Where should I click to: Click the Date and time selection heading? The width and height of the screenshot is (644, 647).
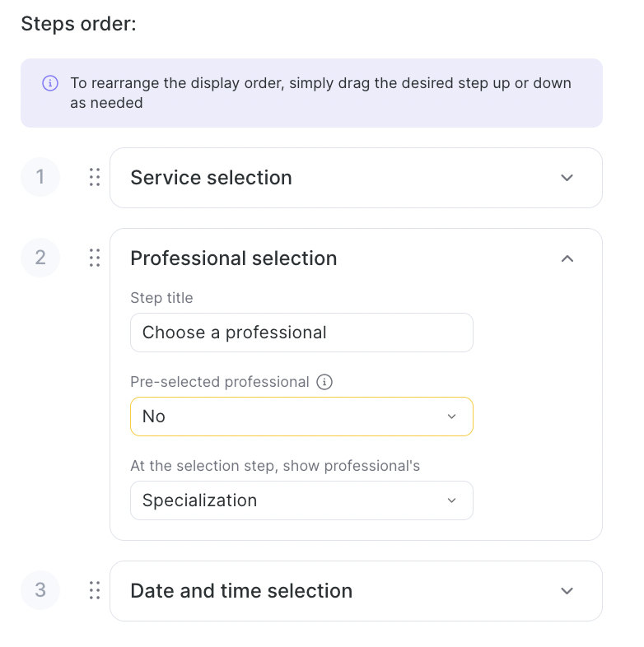[x=241, y=591]
